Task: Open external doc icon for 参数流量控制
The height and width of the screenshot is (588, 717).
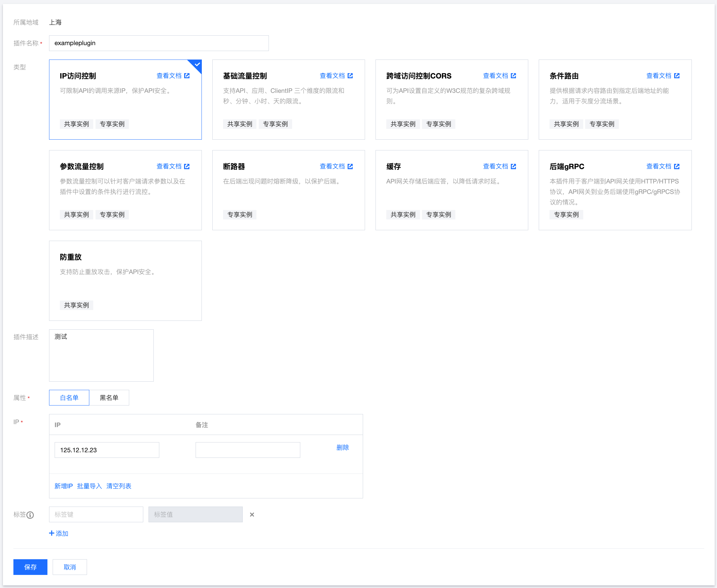Action: [187, 166]
